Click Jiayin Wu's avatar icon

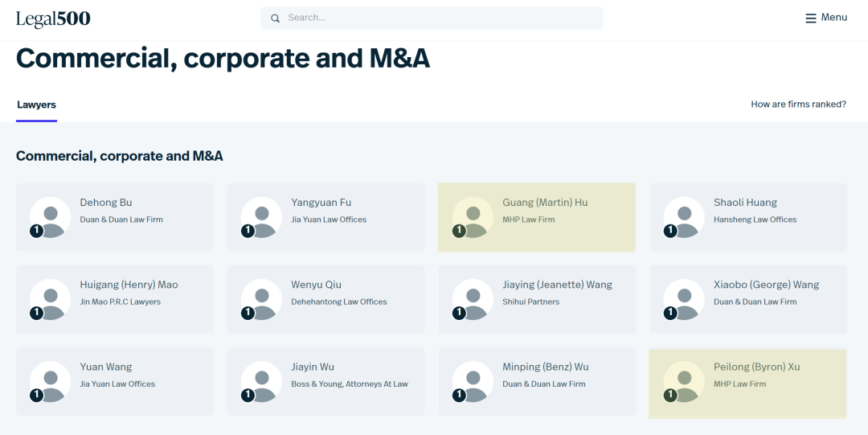click(261, 381)
